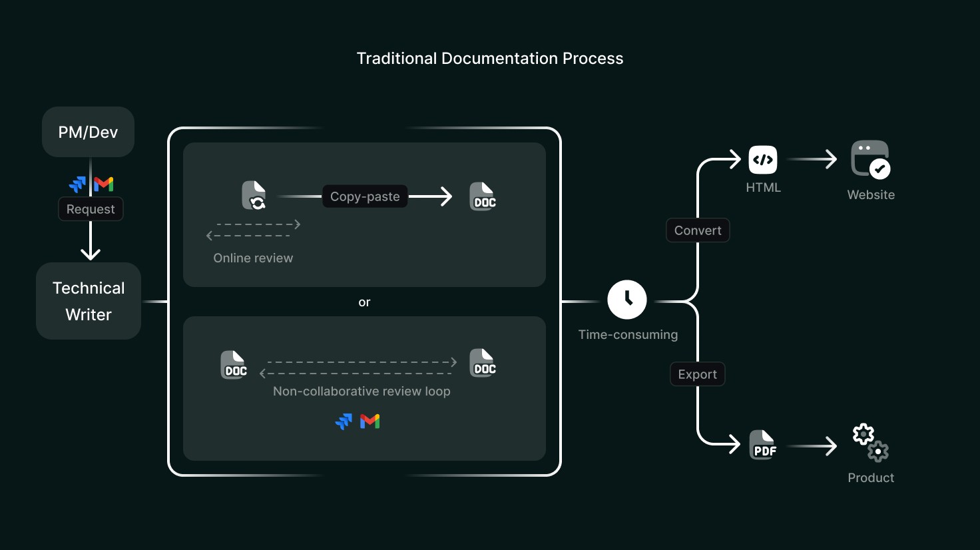Click the Convert label
Screen dimensions: 980x550
[698, 230]
